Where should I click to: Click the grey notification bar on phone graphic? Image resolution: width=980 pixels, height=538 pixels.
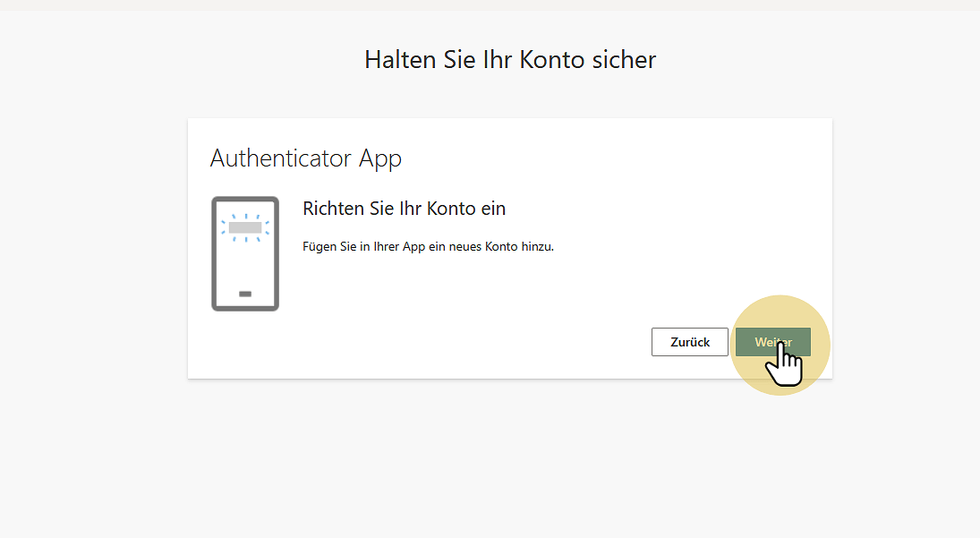245,227
